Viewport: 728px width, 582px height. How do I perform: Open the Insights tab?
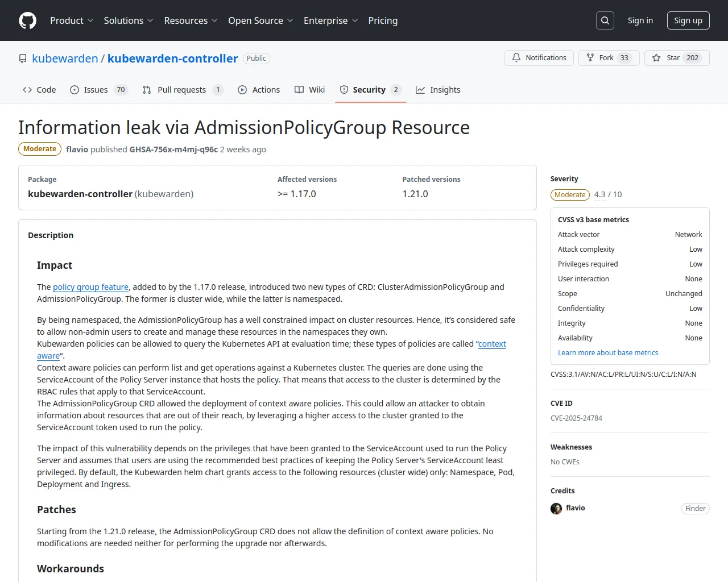438,90
